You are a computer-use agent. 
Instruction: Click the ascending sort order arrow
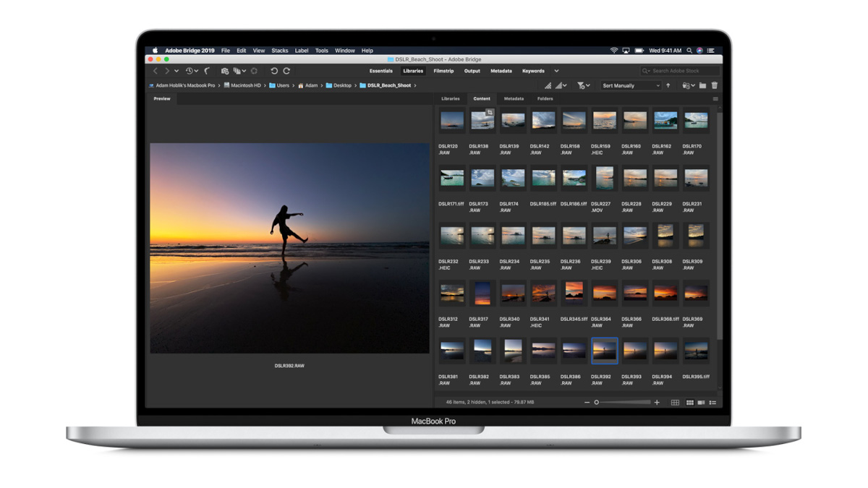[x=668, y=85]
